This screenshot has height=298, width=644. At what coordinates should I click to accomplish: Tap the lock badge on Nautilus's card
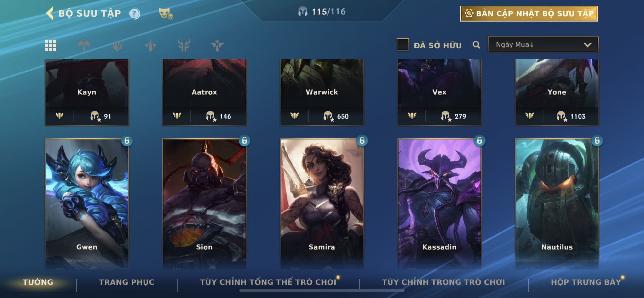click(x=597, y=141)
